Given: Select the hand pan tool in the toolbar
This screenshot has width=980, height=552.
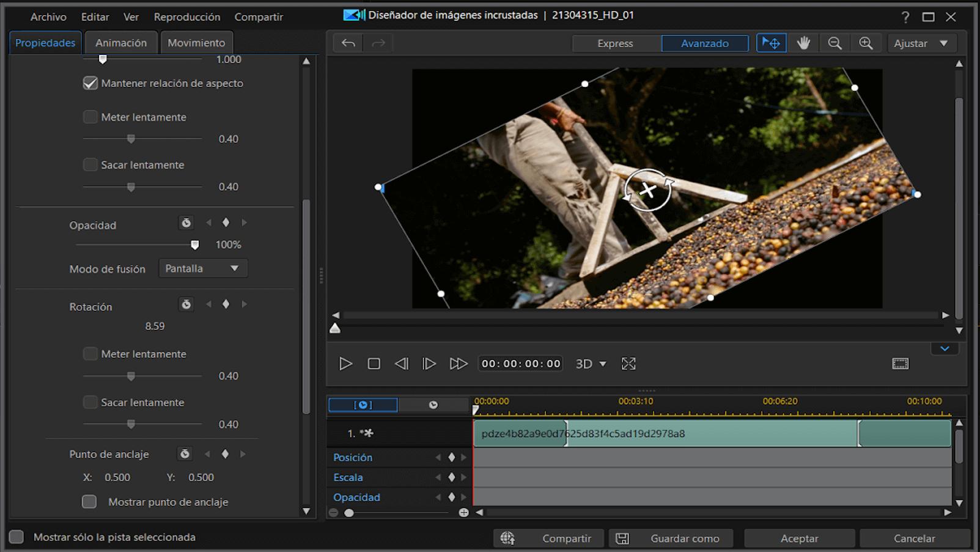Looking at the screenshot, I should coord(803,43).
